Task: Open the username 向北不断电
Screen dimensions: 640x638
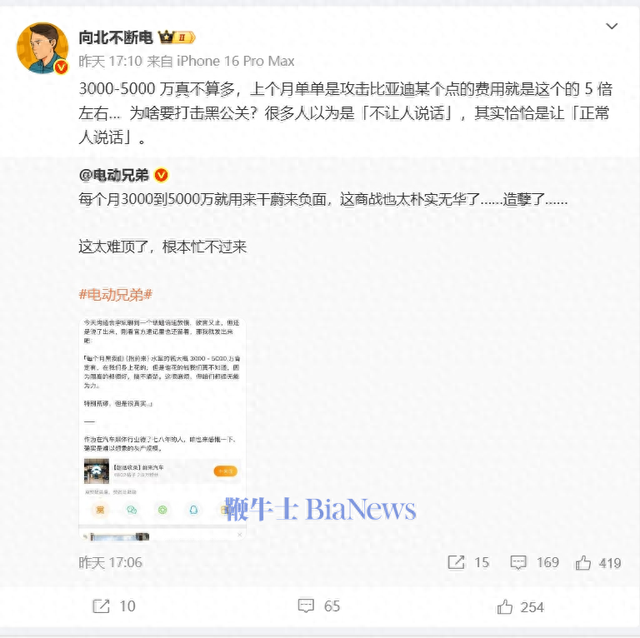Action: tap(116, 38)
